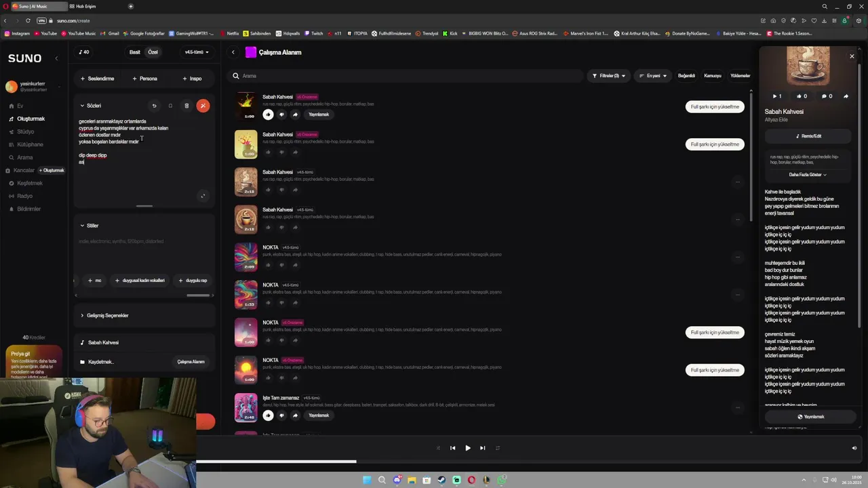Toggle the Kamuoyu public filter
Screen dimensions: 868x488
click(712, 76)
